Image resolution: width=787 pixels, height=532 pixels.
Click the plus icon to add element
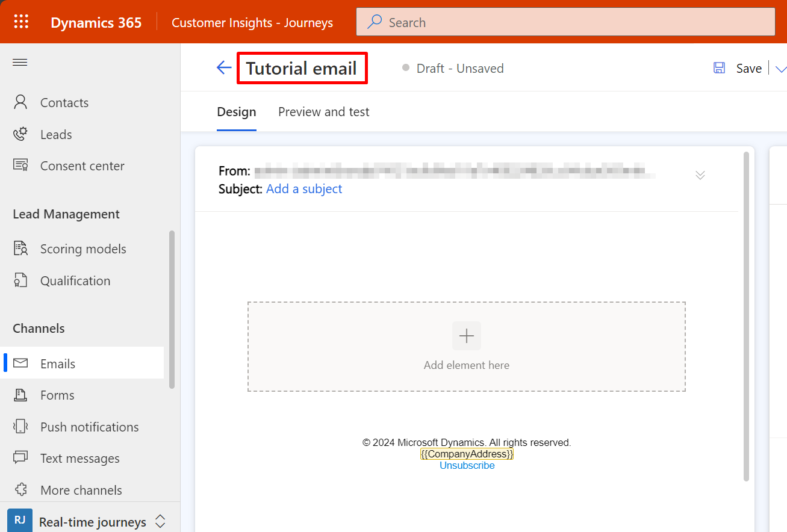coord(467,336)
